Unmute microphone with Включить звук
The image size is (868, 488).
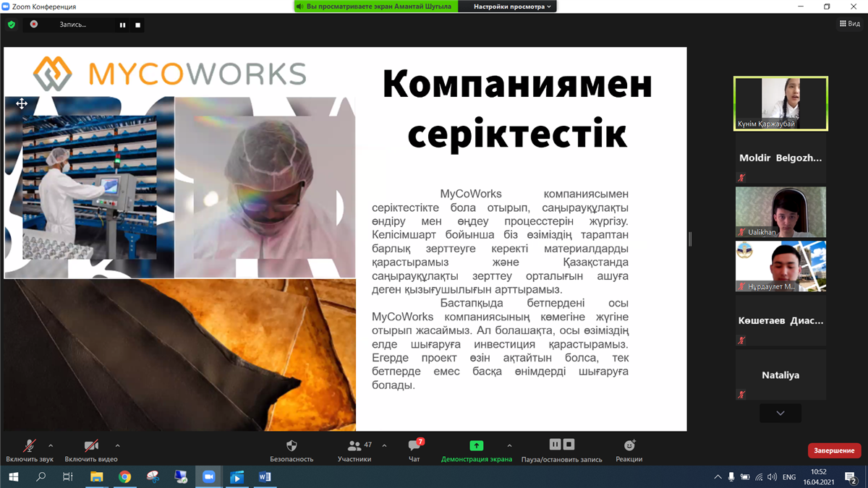click(30, 447)
